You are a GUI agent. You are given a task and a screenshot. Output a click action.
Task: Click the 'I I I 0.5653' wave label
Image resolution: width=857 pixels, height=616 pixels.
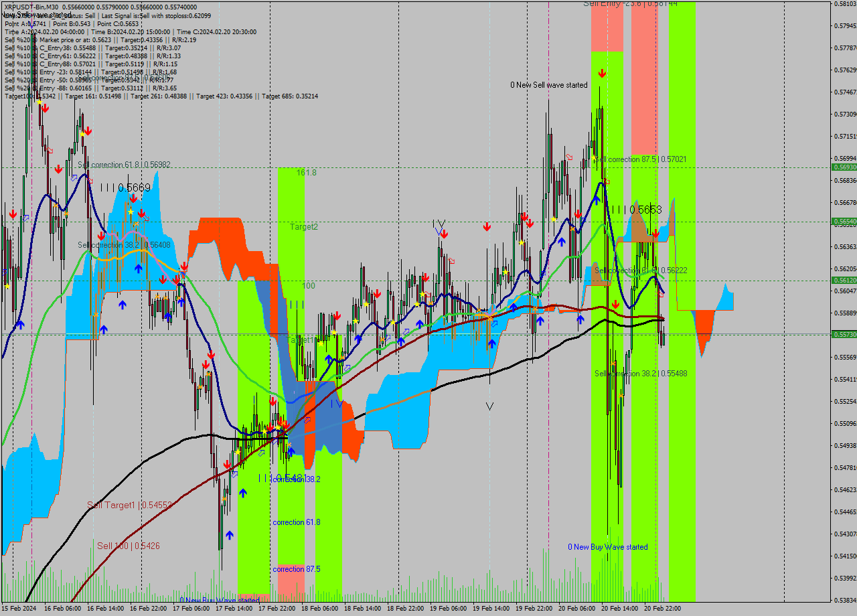637,210
